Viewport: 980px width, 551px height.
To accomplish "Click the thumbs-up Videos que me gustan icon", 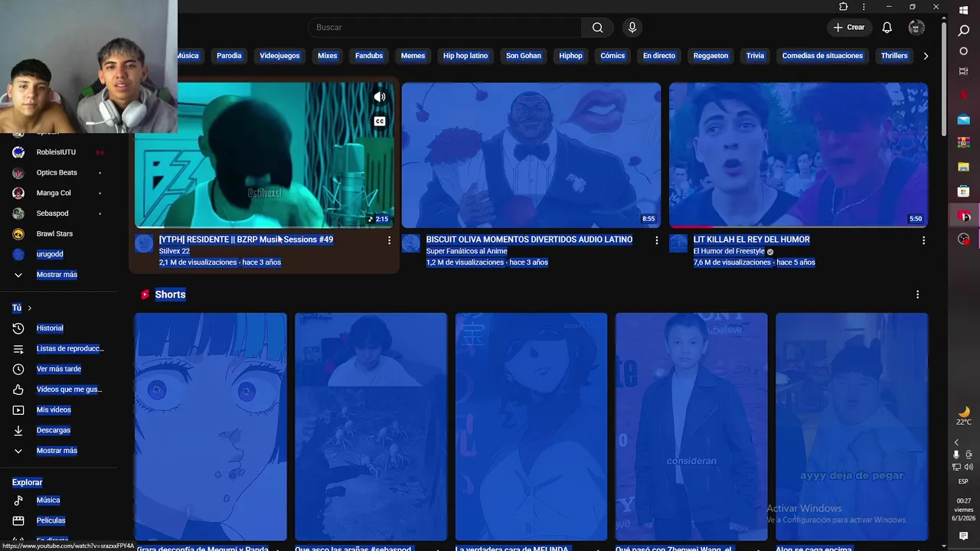I will click(18, 390).
